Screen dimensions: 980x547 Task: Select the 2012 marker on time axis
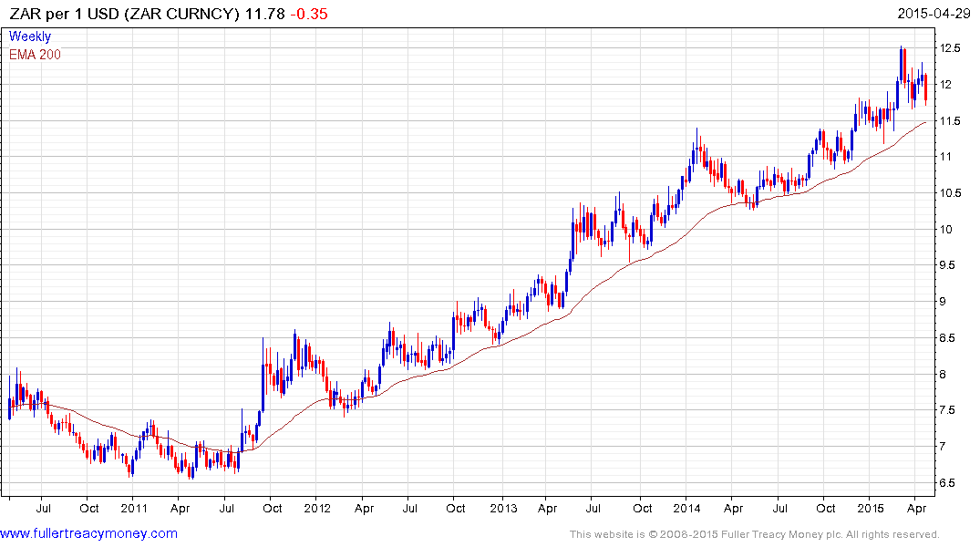(316, 508)
